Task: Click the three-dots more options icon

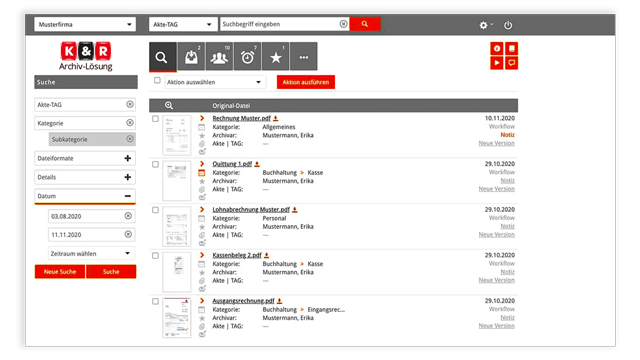Action: point(304,57)
